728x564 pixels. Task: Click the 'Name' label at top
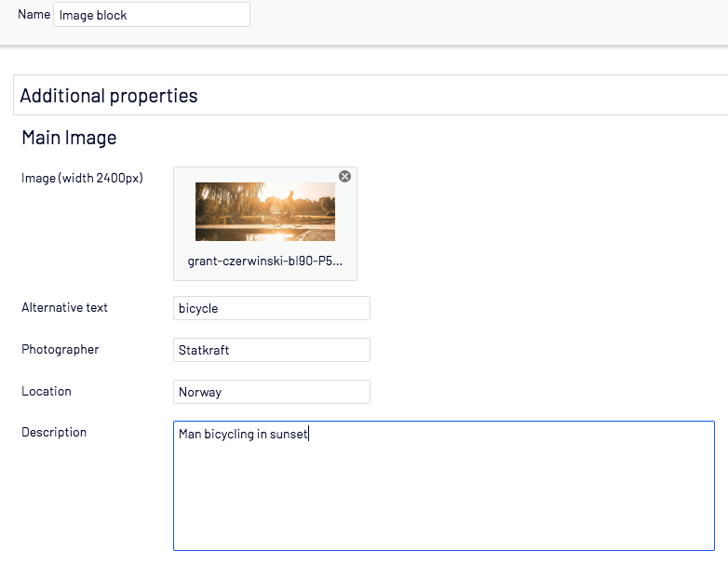pyautogui.click(x=34, y=14)
